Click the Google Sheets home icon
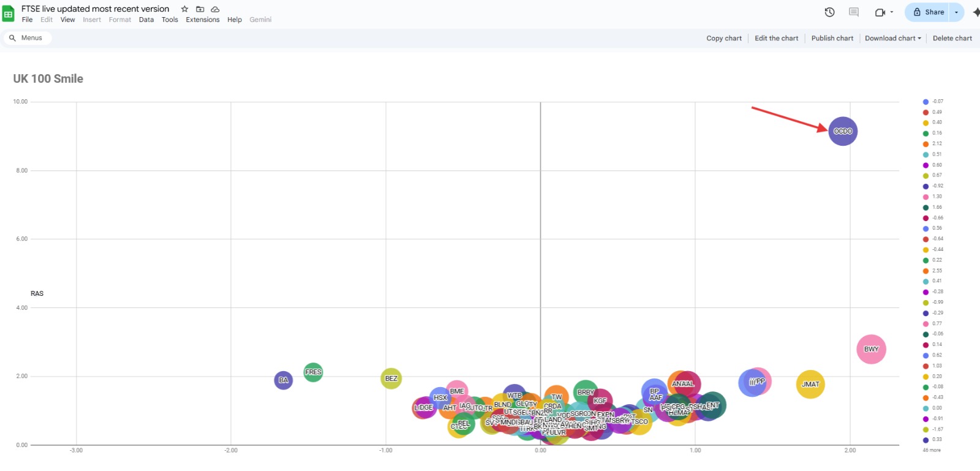 (x=9, y=13)
